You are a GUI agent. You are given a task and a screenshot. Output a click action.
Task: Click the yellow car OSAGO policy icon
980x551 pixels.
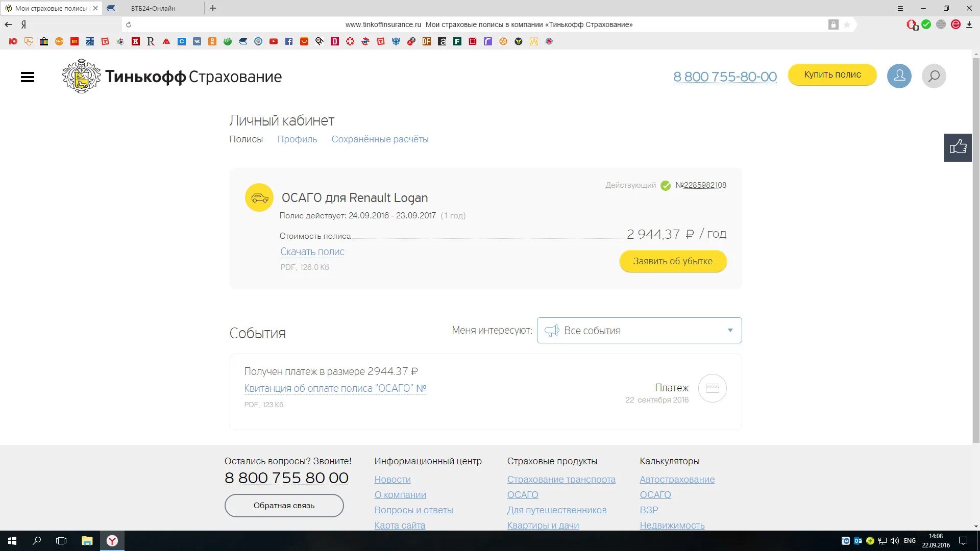tap(259, 197)
